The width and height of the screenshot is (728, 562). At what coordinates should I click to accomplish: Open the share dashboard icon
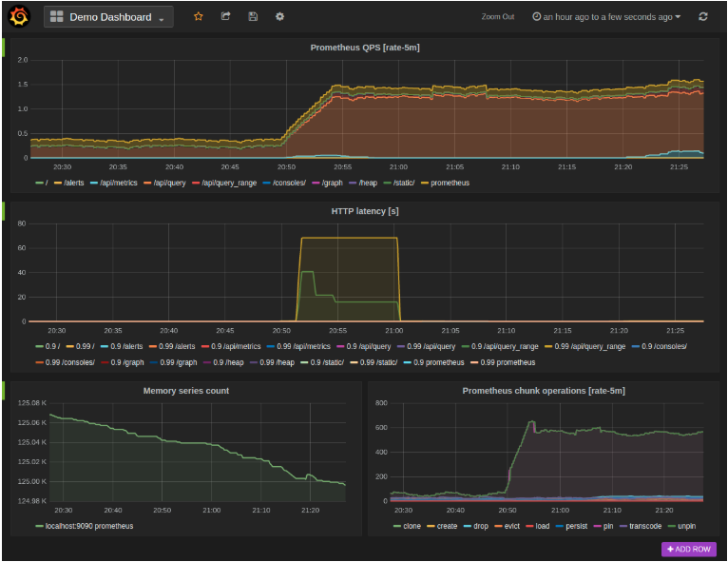[225, 17]
